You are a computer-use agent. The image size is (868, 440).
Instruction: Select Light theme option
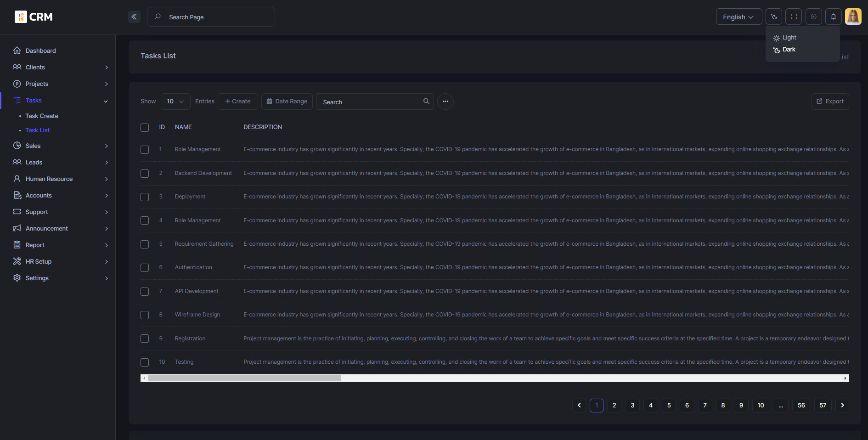[x=789, y=38]
